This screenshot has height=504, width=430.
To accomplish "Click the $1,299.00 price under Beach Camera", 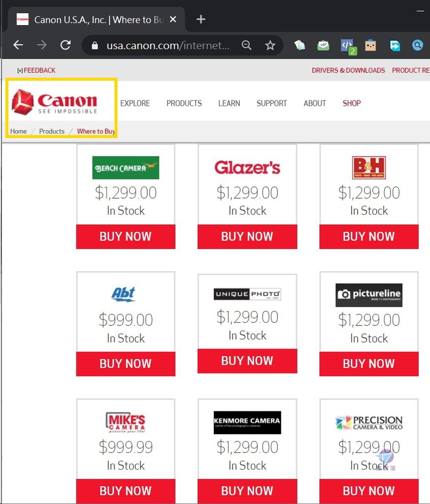I will [126, 193].
